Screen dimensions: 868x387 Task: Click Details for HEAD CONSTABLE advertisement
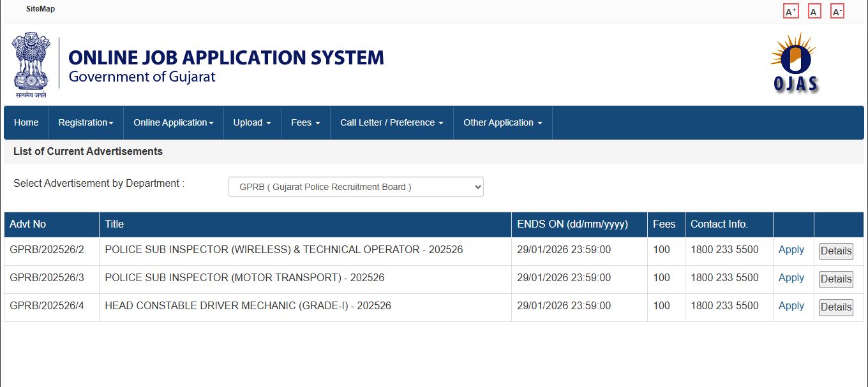coord(836,307)
